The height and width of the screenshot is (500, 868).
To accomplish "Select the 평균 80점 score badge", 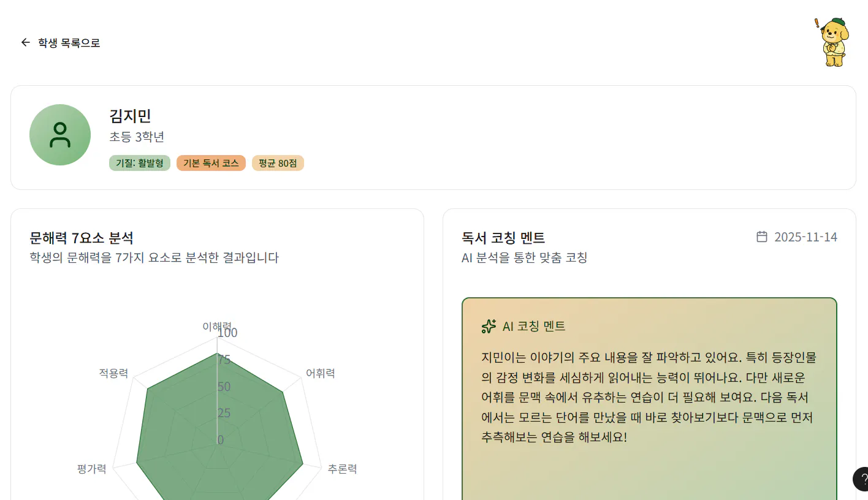I will [278, 163].
